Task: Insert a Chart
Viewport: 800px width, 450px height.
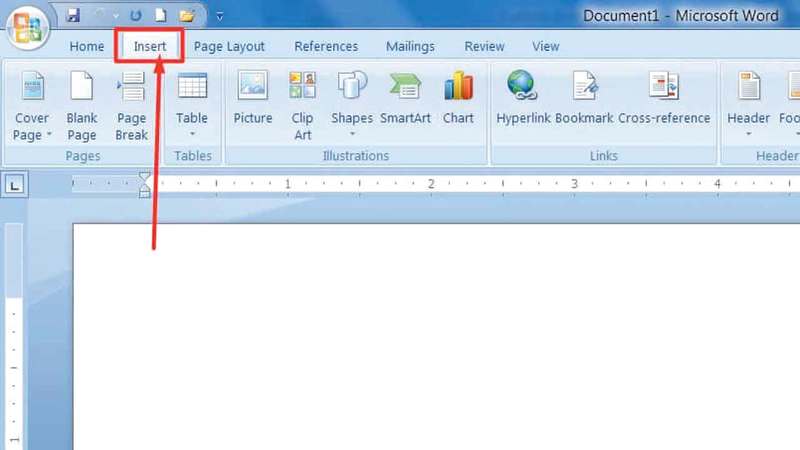Action: point(458,100)
